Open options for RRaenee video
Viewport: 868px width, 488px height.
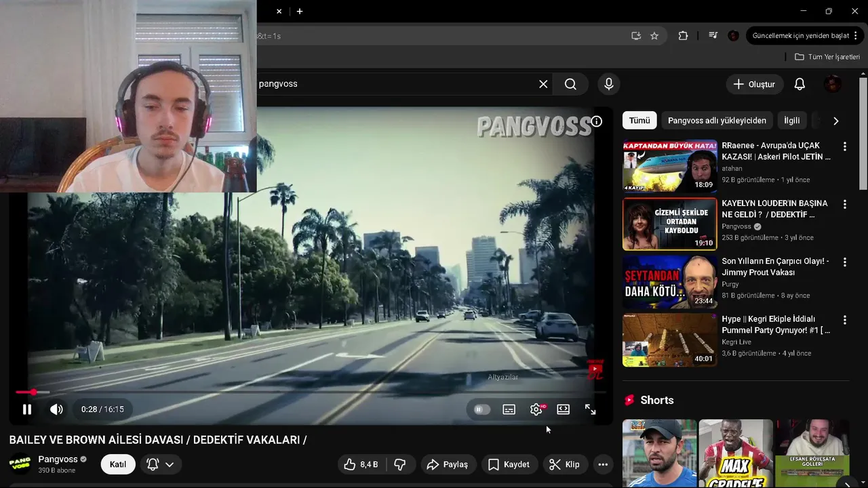[844, 146]
